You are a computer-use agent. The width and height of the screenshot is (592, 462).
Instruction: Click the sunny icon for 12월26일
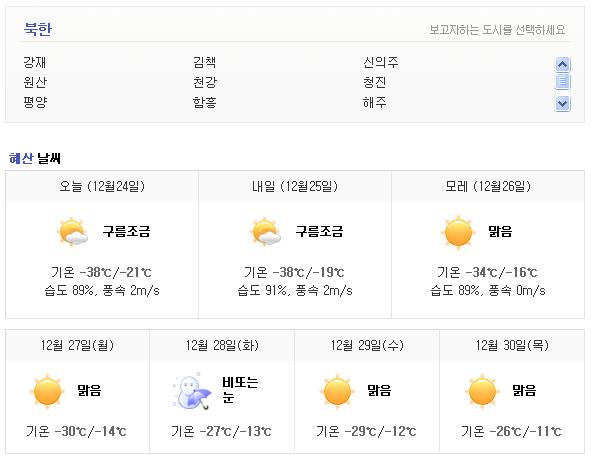(x=458, y=233)
